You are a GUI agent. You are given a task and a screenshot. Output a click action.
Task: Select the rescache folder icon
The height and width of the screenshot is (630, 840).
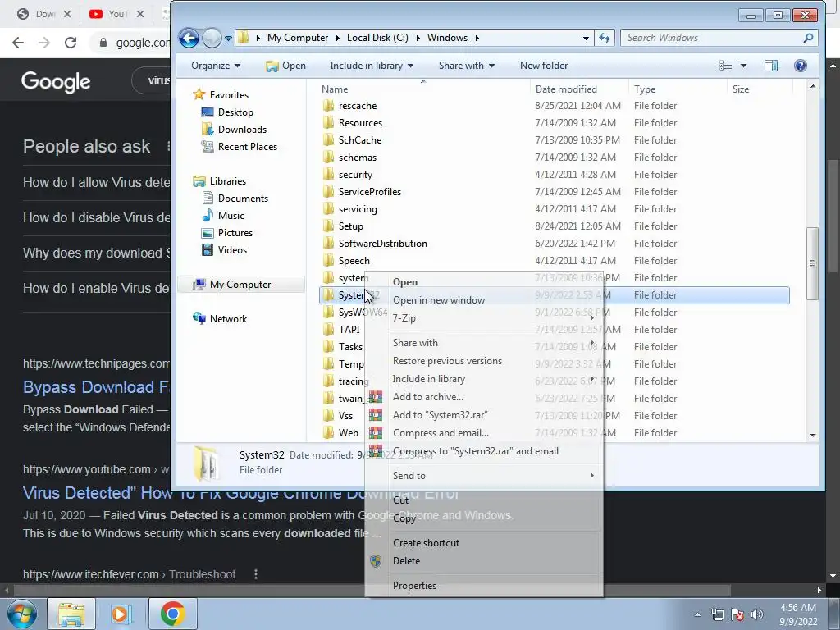click(x=328, y=106)
